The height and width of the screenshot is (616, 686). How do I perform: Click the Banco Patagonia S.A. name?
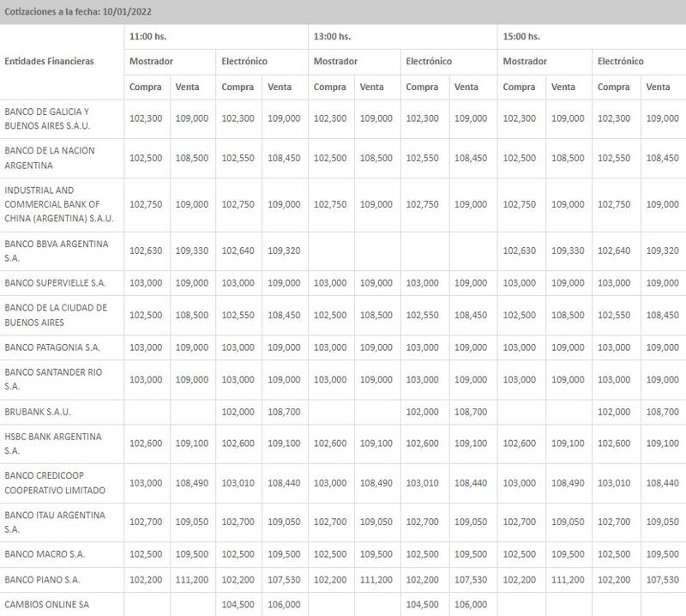(x=53, y=347)
